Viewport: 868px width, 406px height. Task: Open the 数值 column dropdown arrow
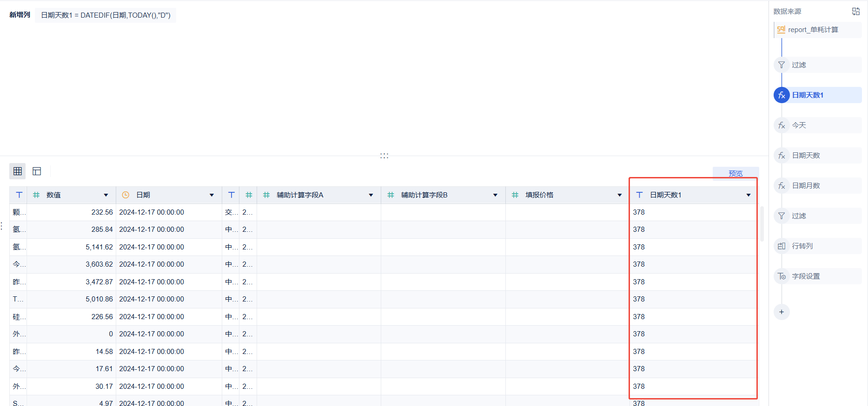106,195
